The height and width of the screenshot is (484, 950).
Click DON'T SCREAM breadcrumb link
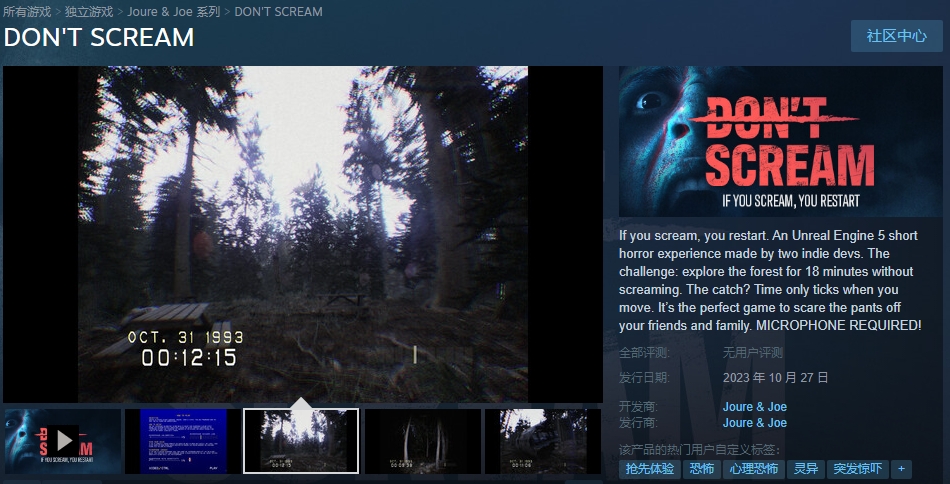tap(278, 11)
